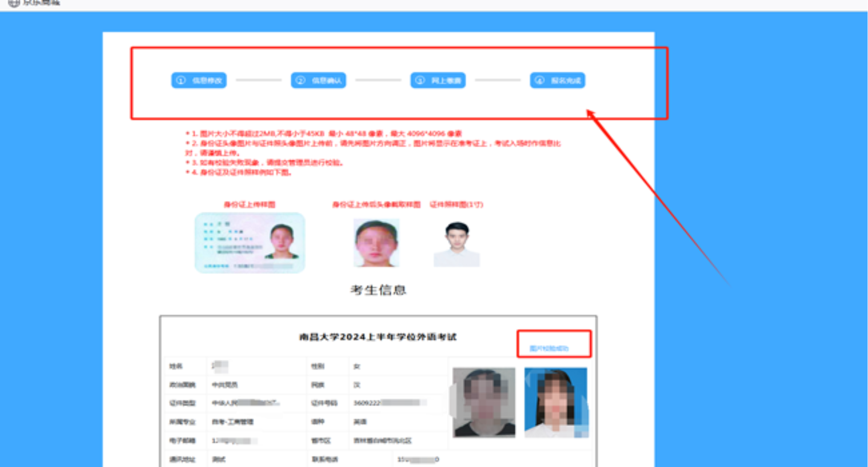Click the 姓名 name value field

click(256, 366)
